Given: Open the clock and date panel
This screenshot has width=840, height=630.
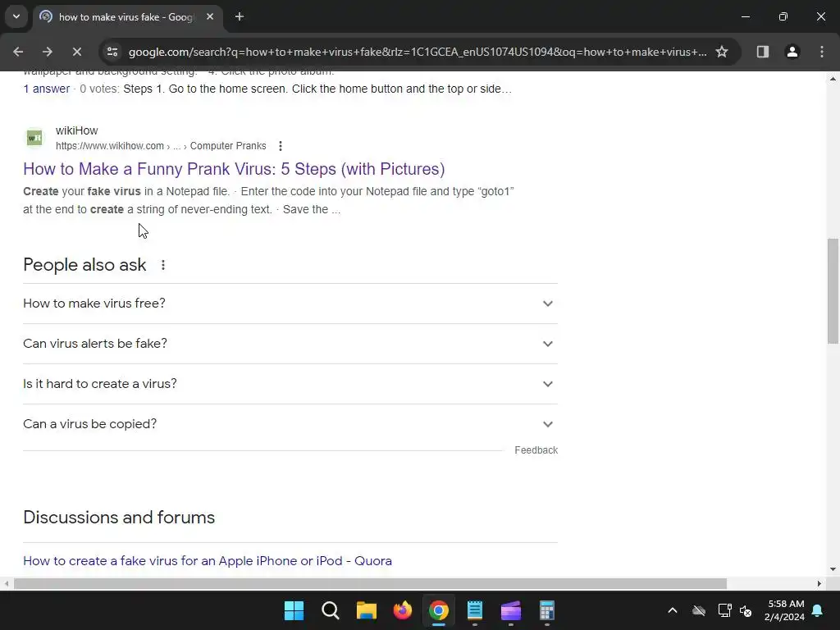Looking at the screenshot, I should (785, 610).
